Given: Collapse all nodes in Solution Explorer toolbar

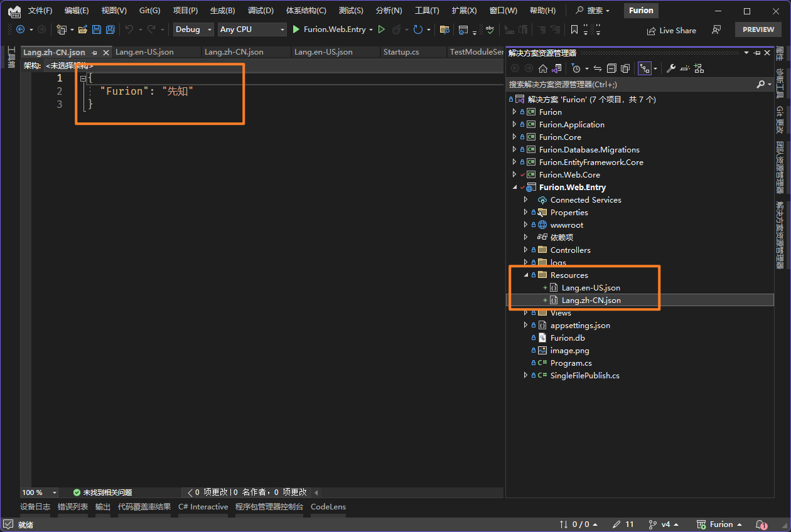Looking at the screenshot, I should 612,68.
